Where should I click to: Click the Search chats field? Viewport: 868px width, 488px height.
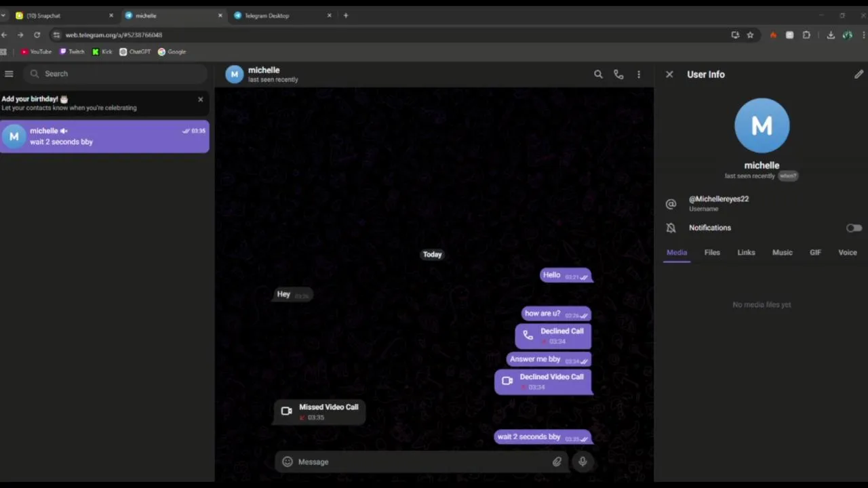pos(115,74)
